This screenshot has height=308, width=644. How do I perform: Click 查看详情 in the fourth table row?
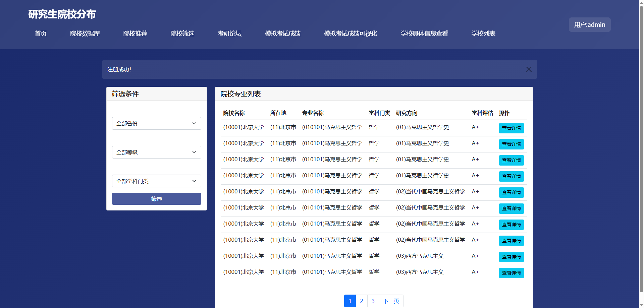(512, 176)
